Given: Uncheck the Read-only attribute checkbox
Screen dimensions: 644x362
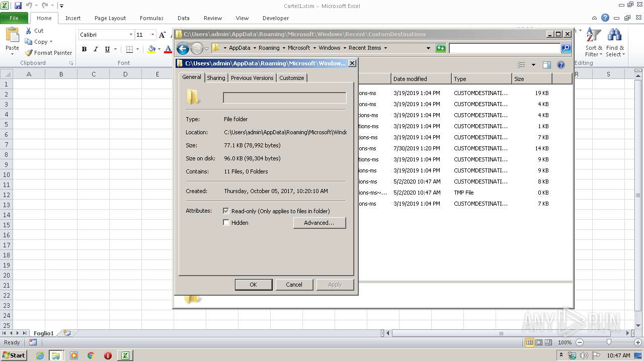Looking at the screenshot, I should 226,211.
